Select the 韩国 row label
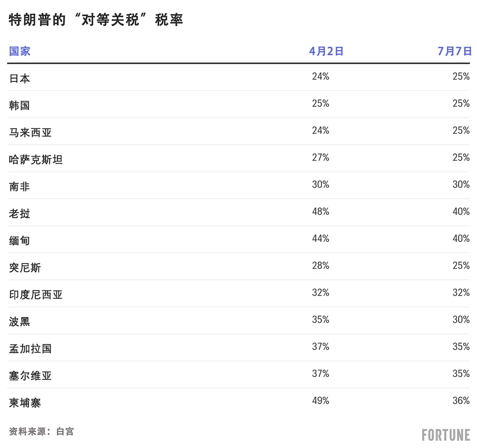The image size is (477, 448). click(20, 105)
